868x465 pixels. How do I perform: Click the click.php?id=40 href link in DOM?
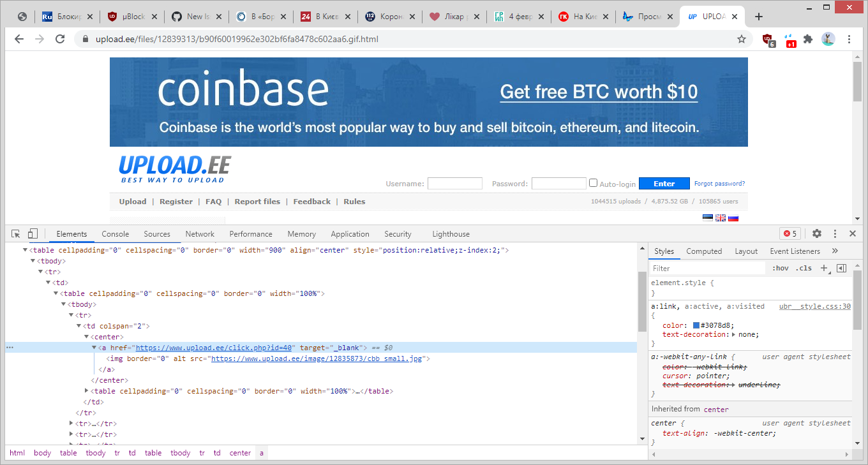[214, 348]
